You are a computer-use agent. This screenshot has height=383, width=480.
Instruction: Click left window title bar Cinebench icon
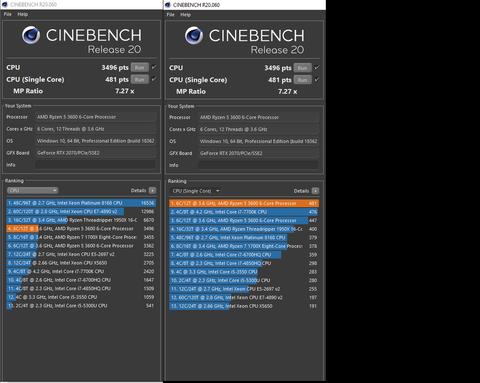coord(4,4)
